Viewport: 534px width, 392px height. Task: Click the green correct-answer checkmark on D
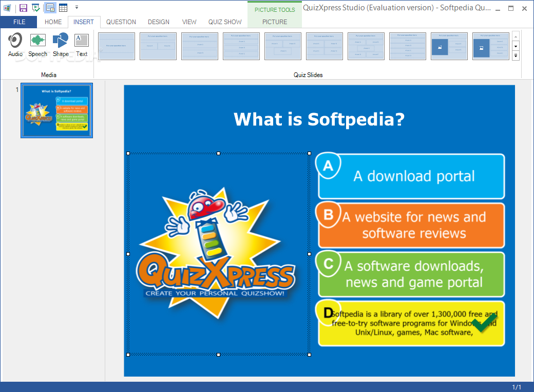coord(485,323)
